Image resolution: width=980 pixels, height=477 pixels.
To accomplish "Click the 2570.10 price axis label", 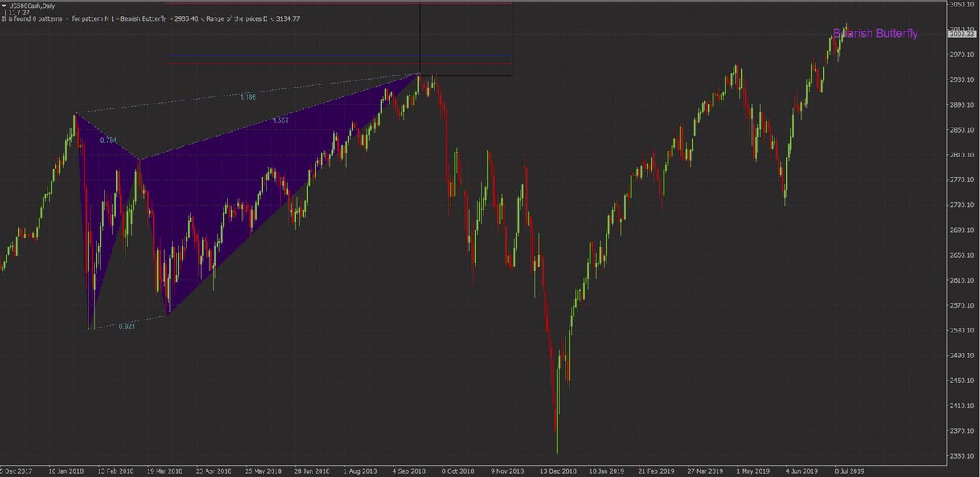I will tap(962, 306).
